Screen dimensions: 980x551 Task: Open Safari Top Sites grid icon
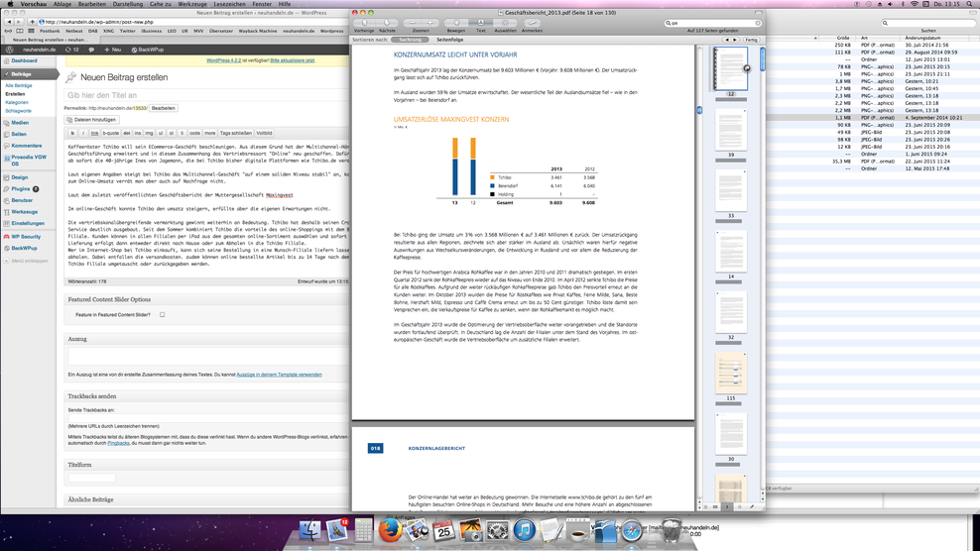point(31,31)
